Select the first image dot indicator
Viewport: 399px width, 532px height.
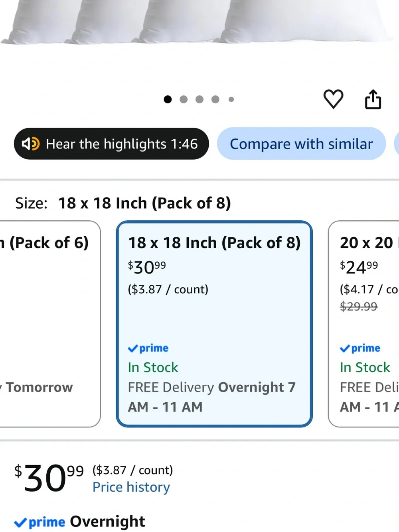coord(168,99)
